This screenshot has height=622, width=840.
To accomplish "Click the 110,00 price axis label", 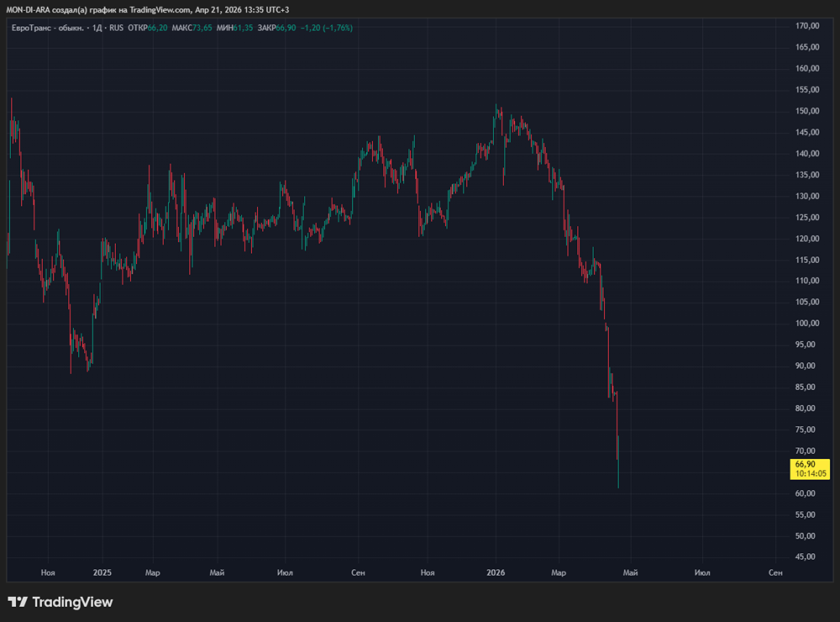I will (x=807, y=281).
